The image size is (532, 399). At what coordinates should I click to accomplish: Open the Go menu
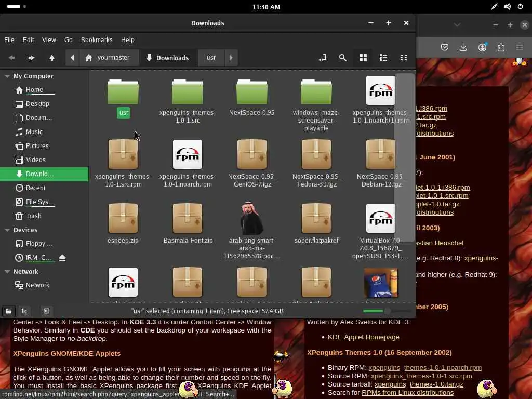coord(68,39)
